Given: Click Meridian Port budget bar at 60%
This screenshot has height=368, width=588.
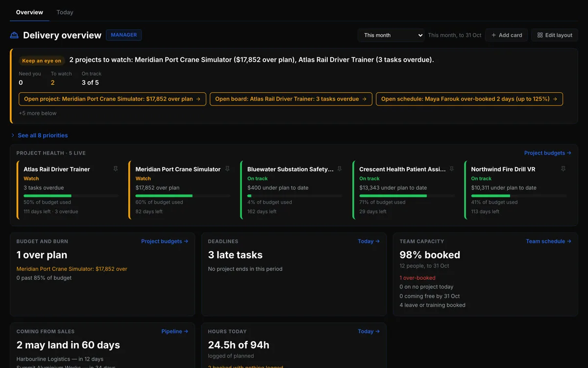Looking at the screenshot, I should pos(183,196).
